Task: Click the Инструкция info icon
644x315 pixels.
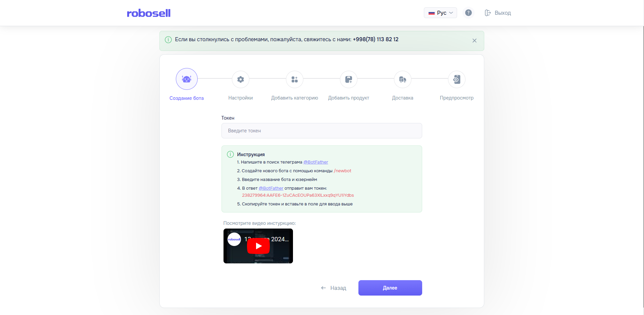Action: (230, 154)
